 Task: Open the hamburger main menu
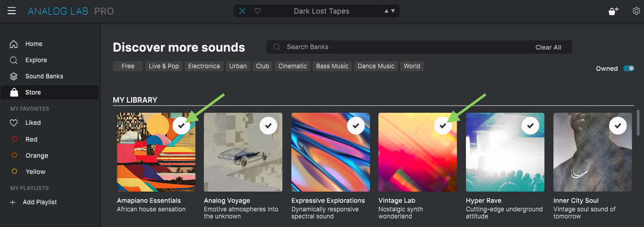12,11
